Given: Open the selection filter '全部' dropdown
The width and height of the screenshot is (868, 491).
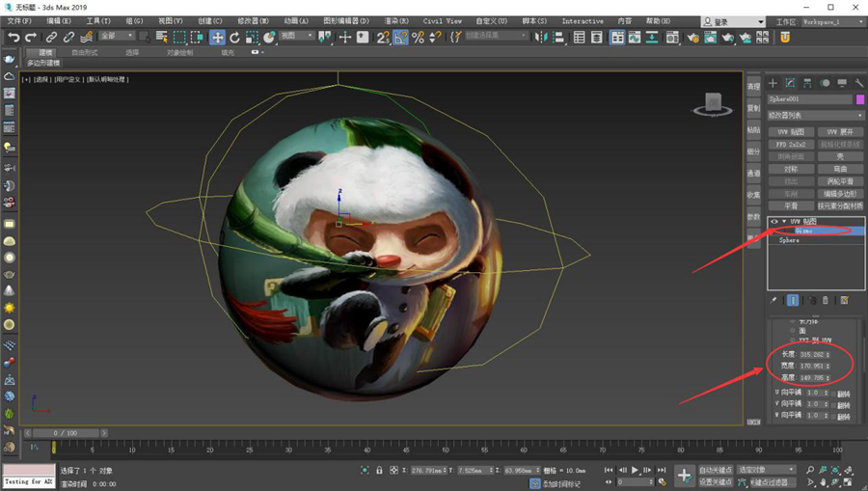Looking at the screenshot, I should 117,36.
